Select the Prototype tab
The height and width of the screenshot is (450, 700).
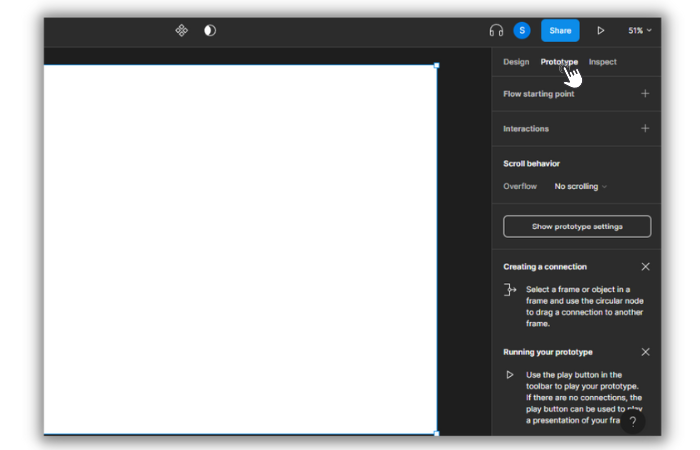[x=559, y=62]
